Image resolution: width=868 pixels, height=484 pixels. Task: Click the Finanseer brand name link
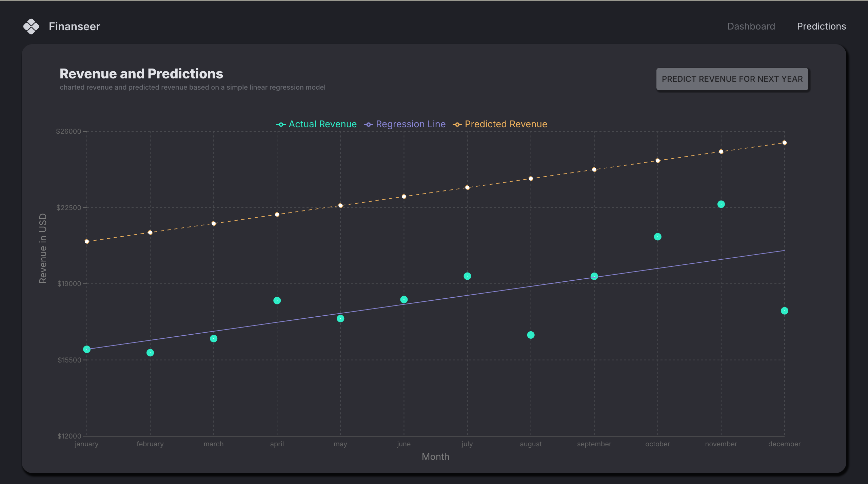point(74,26)
